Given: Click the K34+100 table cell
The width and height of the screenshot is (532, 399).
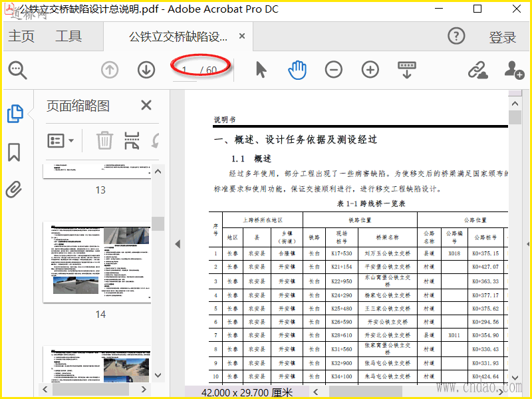Looking at the screenshot, I should coord(342,376).
